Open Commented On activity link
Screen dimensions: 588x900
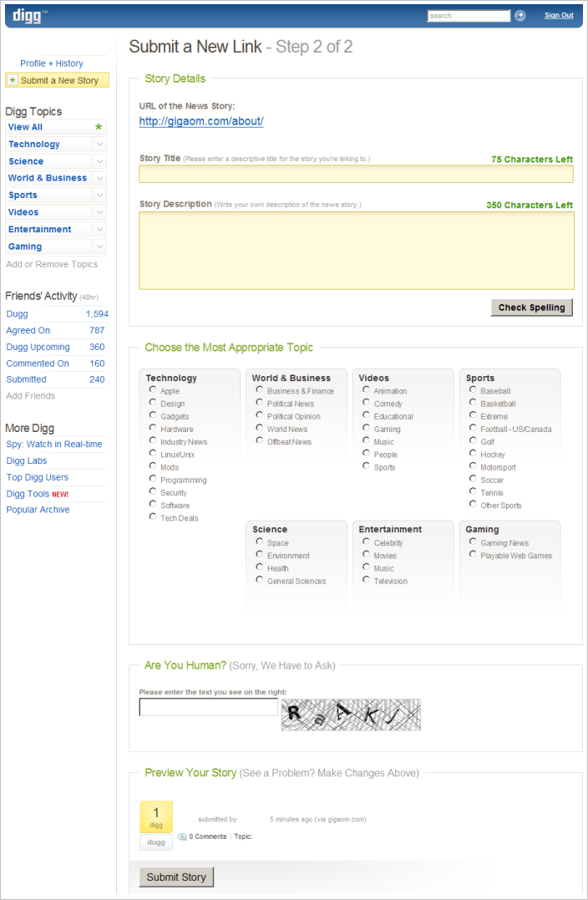point(38,364)
